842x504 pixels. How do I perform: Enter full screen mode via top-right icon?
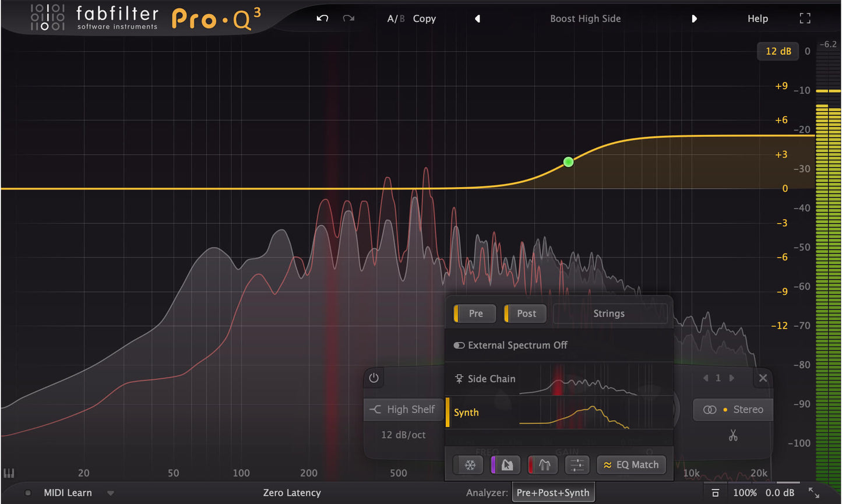[x=805, y=19]
